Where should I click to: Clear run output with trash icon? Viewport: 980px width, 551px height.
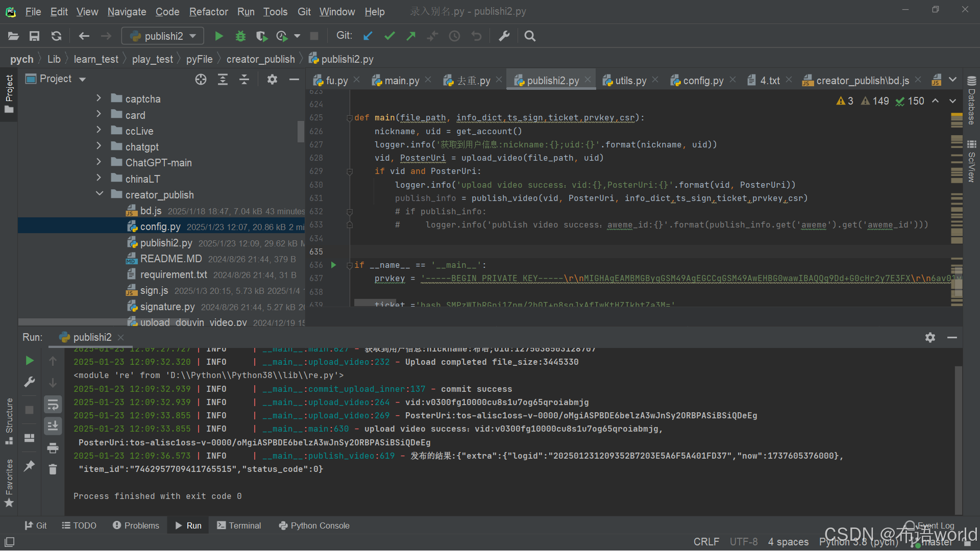pos(53,469)
